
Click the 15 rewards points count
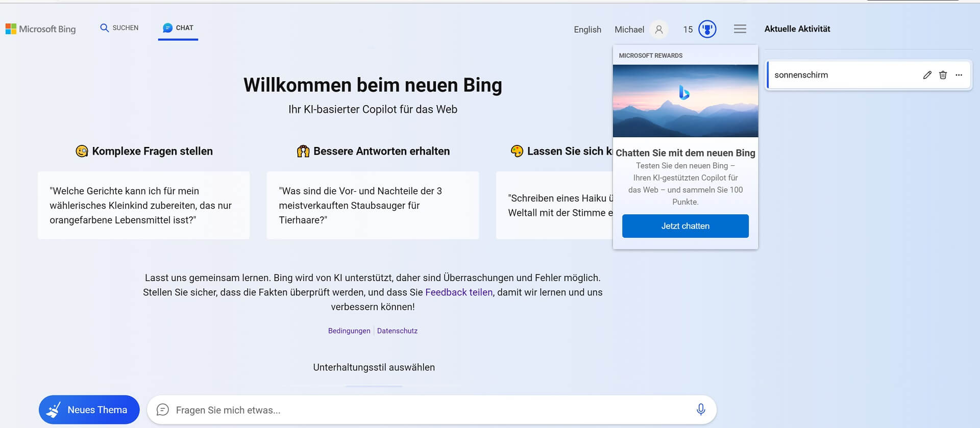click(688, 30)
